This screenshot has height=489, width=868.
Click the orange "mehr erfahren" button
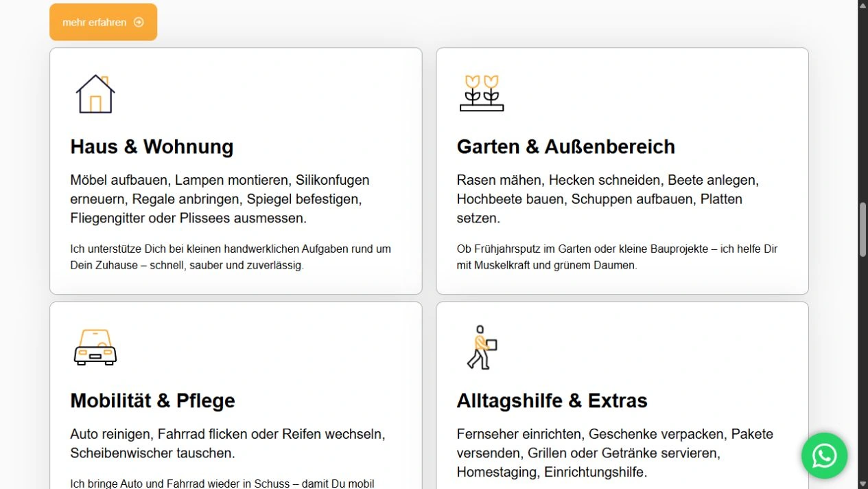(x=103, y=22)
